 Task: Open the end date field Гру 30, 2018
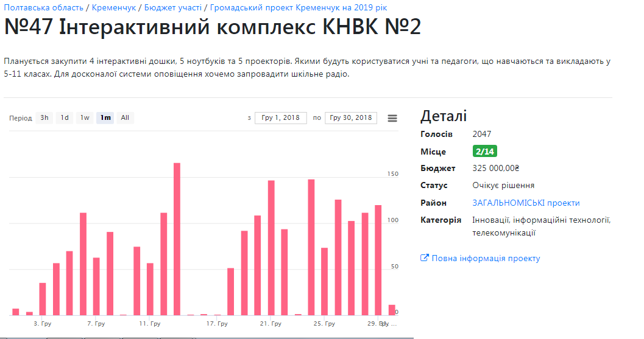(350, 118)
